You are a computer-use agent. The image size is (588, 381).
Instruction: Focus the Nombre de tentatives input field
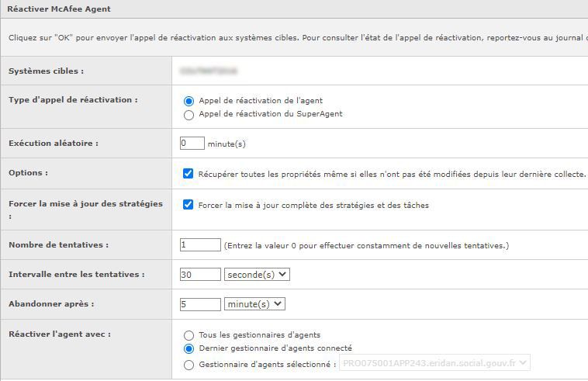200,245
